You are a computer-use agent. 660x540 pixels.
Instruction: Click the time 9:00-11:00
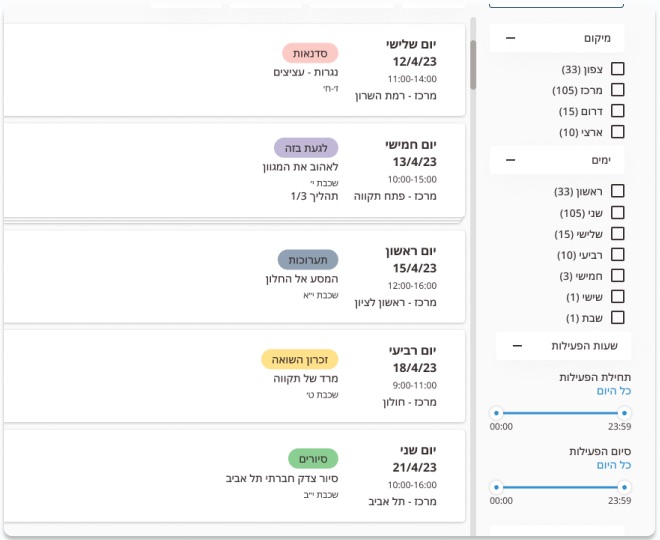[415, 386]
